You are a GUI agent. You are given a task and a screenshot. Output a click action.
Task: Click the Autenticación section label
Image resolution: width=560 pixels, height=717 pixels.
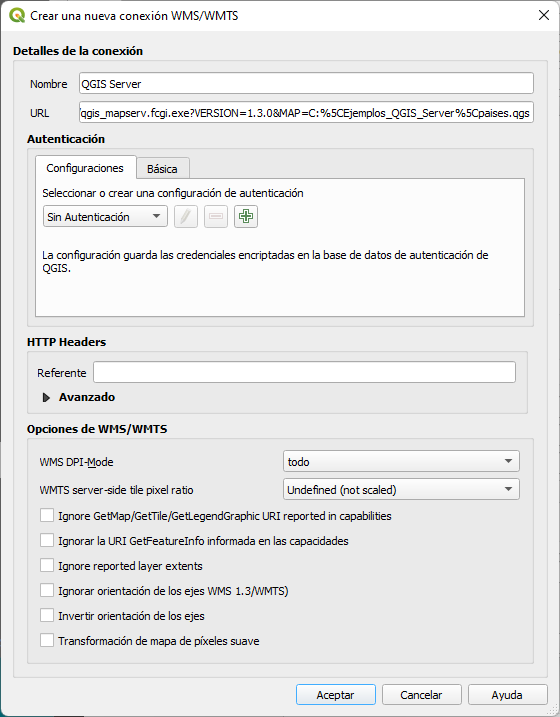click(x=66, y=139)
